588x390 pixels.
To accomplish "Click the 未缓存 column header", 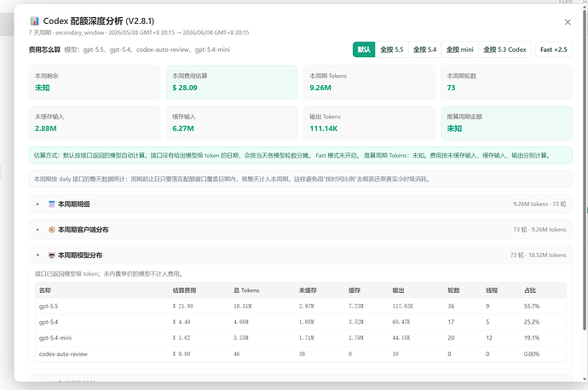I will click(308, 290).
